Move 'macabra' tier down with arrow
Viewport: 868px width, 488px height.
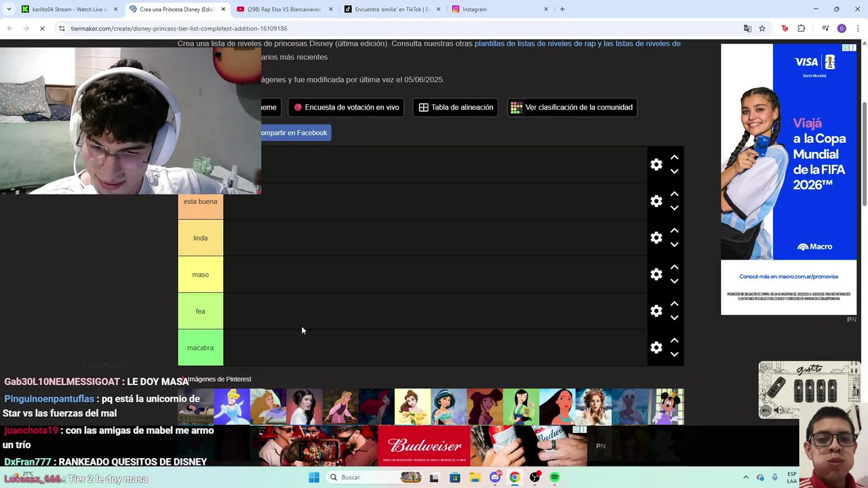(674, 354)
